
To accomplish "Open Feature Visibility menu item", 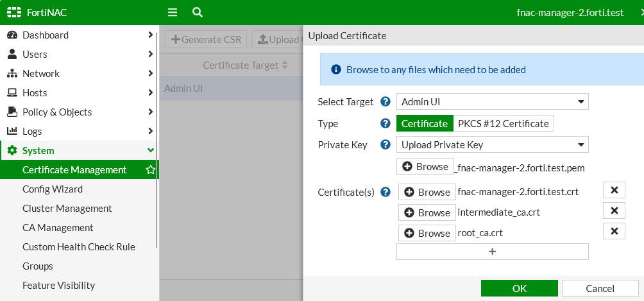I will pyautogui.click(x=80, y=286).
